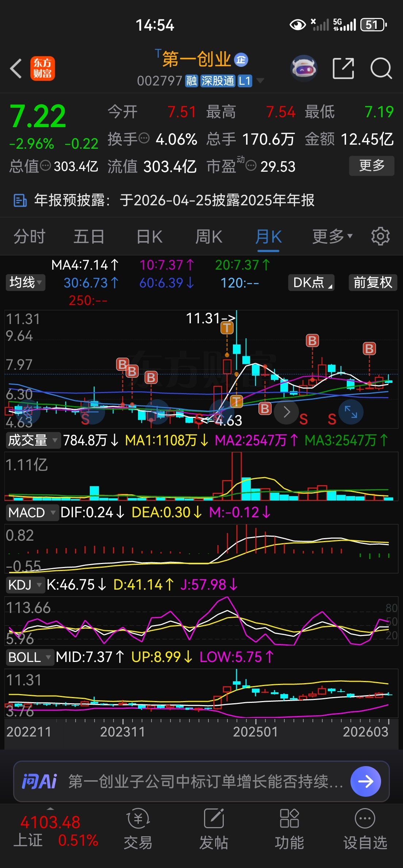Tap the 第一创业 stock title

(x=197, y=60)
